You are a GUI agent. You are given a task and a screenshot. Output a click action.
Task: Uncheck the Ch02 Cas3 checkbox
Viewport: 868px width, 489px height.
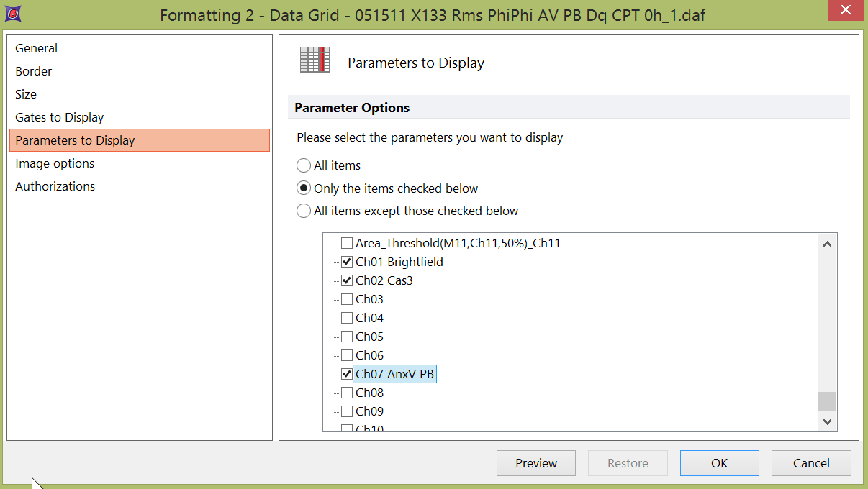[347, 280]
